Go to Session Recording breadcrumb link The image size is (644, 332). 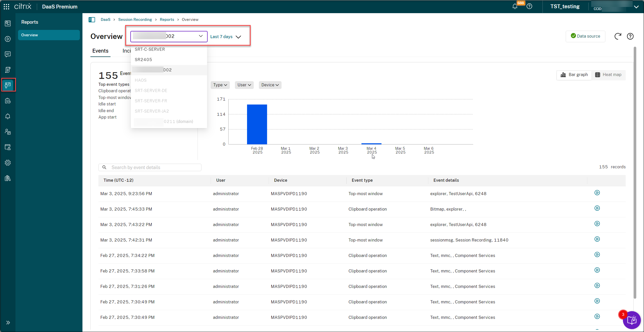(135, 20)
